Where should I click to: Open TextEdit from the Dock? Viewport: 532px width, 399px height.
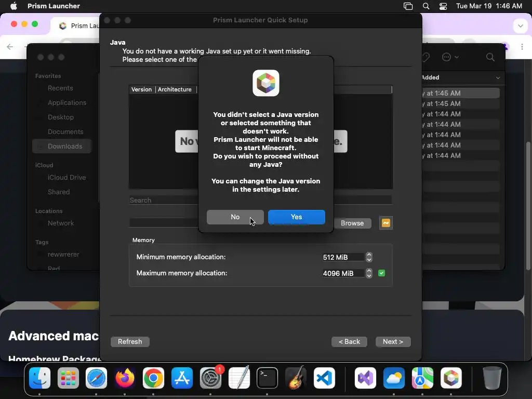pyautogui.click(x=239, y=378)
